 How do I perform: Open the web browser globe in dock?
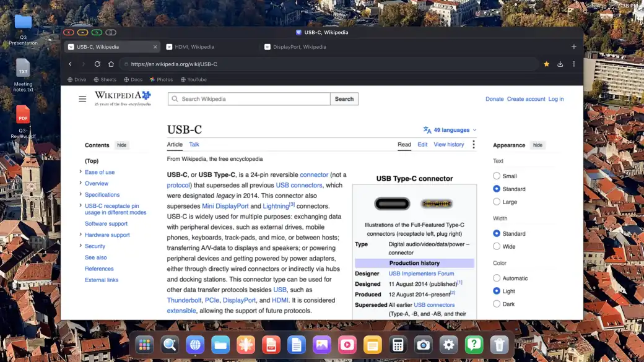[195, 345]
